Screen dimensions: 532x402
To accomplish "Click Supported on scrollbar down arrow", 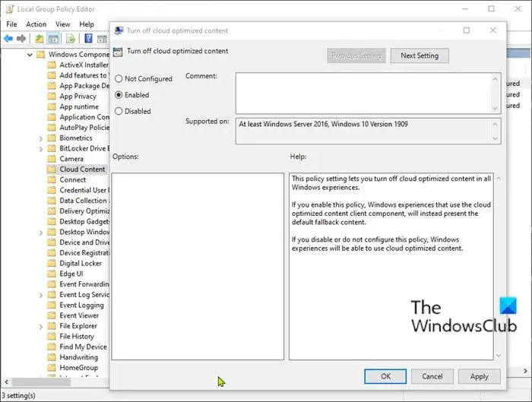I will click(495, 138).
